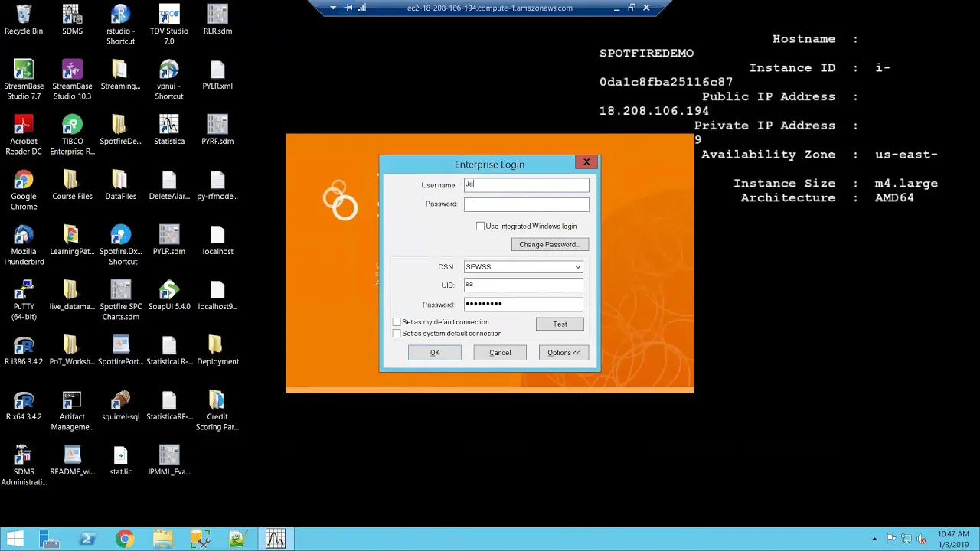This screenshot has width=980, height=551.
Task: Open PowerShell from the taskbar
Action: 87,540
